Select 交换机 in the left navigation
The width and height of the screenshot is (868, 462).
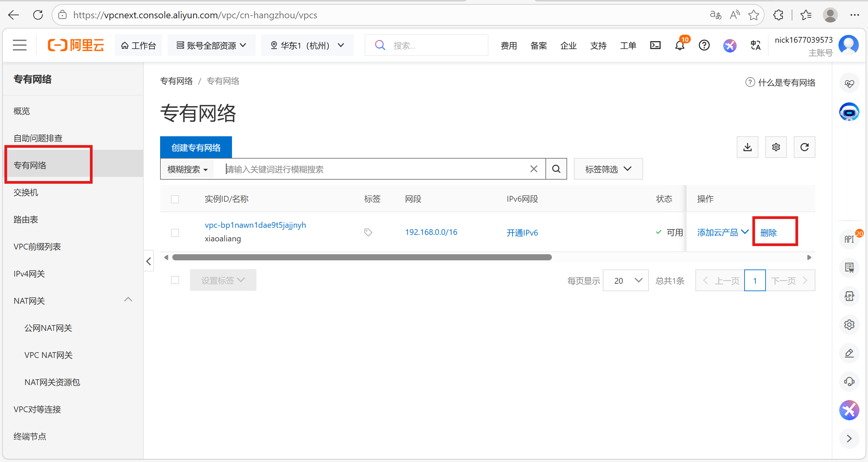pyautogui.click(x=26, y=193)
